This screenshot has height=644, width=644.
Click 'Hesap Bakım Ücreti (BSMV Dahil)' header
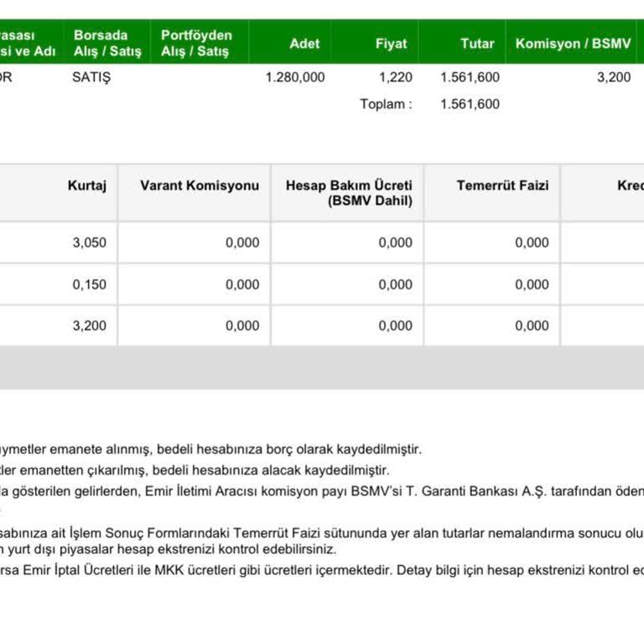click(349, 193)
